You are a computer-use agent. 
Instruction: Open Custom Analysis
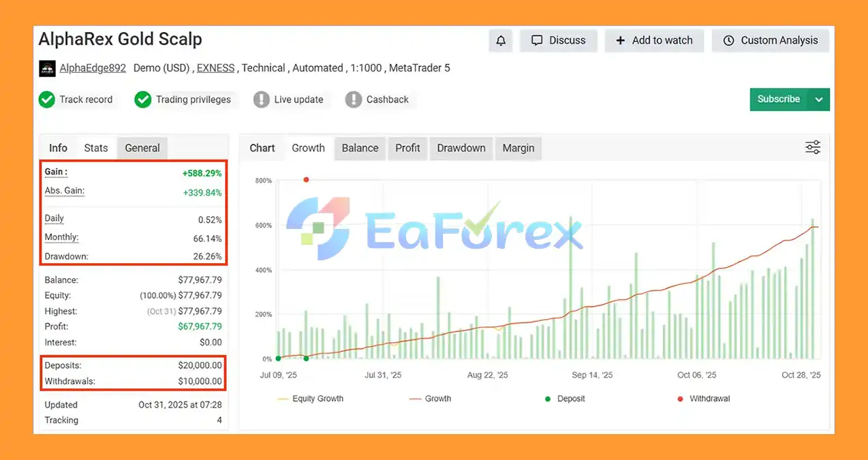pos(771,41)
